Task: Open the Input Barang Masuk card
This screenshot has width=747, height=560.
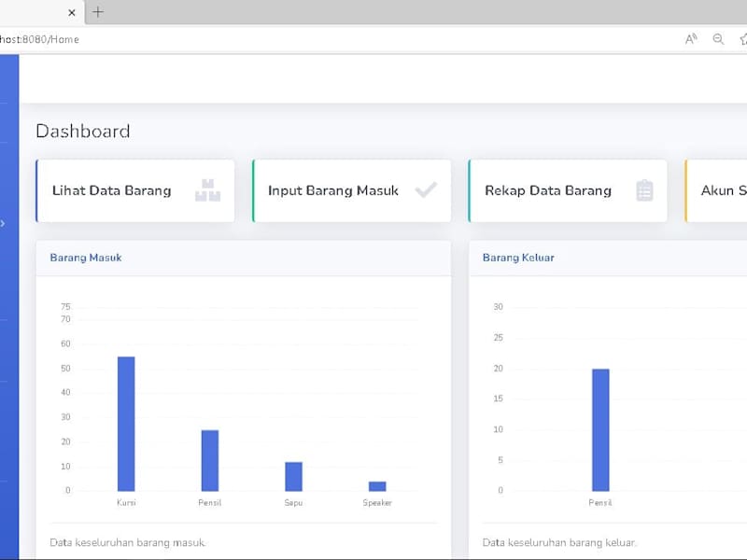Action: (352, 190)
